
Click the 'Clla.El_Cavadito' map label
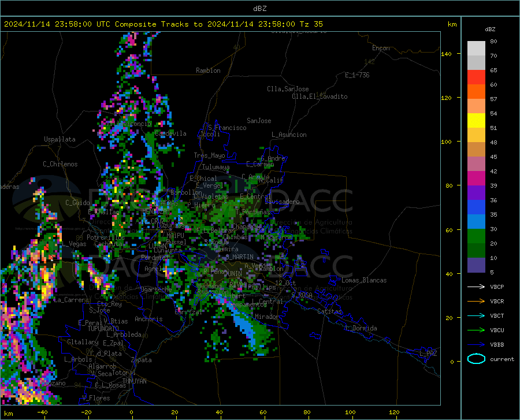point(320,96)
